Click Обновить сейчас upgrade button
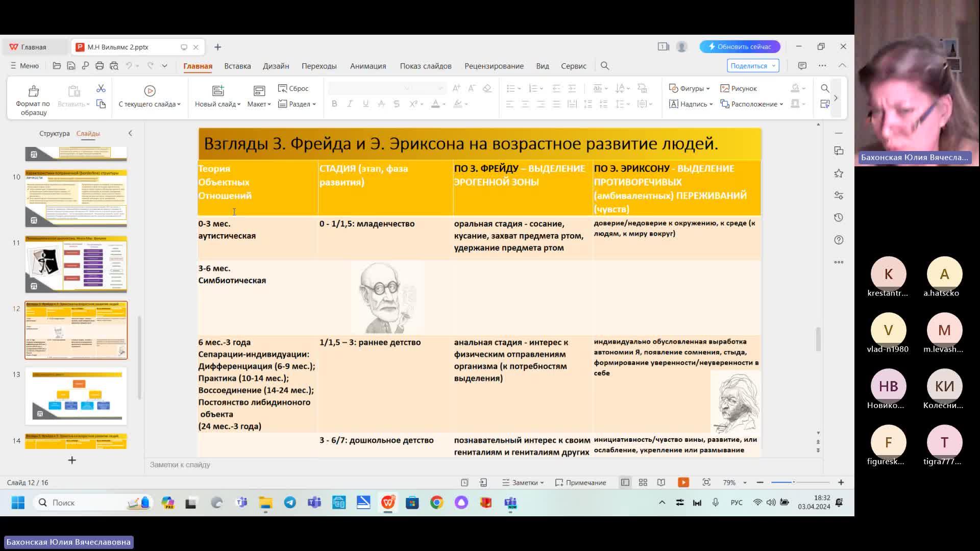The width and height of the screenshot is (980, 551). pos(740,46)
